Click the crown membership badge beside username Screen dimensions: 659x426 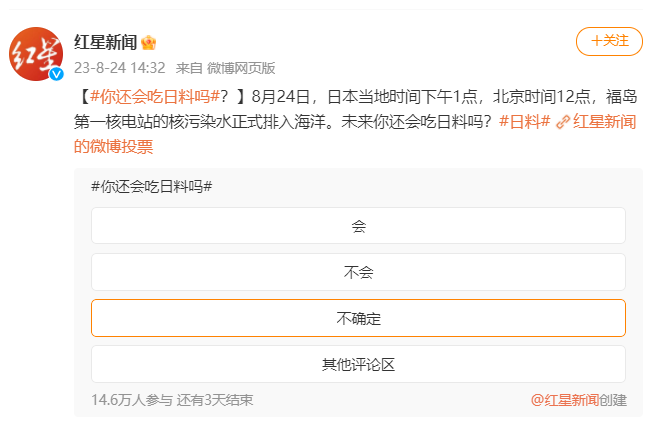click(149, 42)
